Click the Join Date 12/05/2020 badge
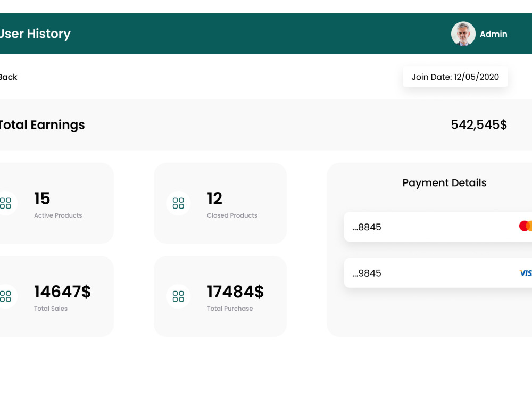The height and width of the screenshot is (399, 532). [x=455, y=77]
